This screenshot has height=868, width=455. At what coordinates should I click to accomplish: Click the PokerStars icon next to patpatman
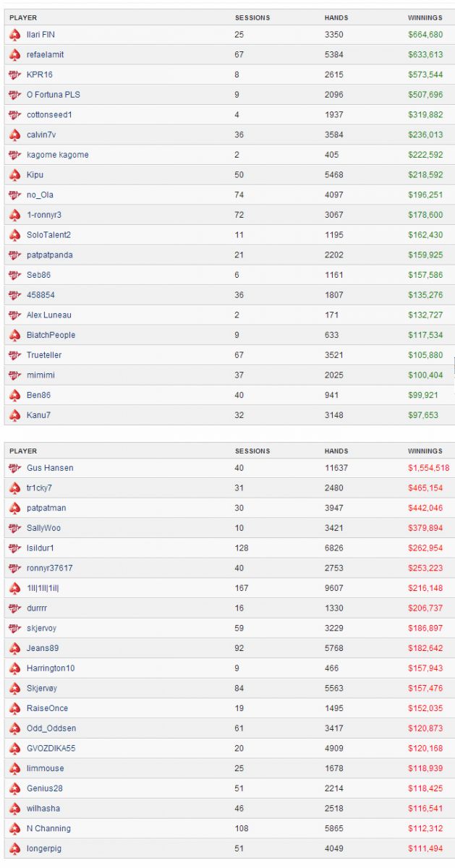[14, 508]
